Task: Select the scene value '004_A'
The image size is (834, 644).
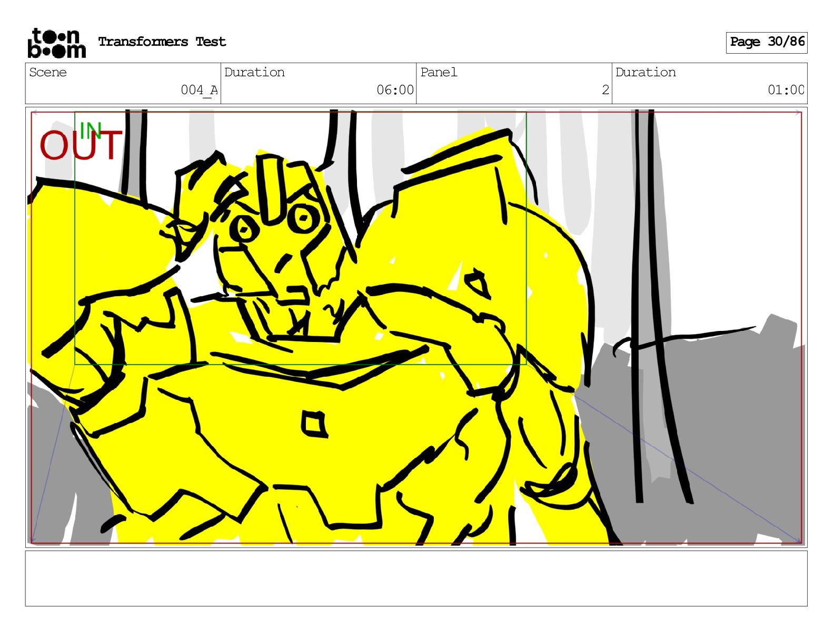Action: [x=199, y=90]
